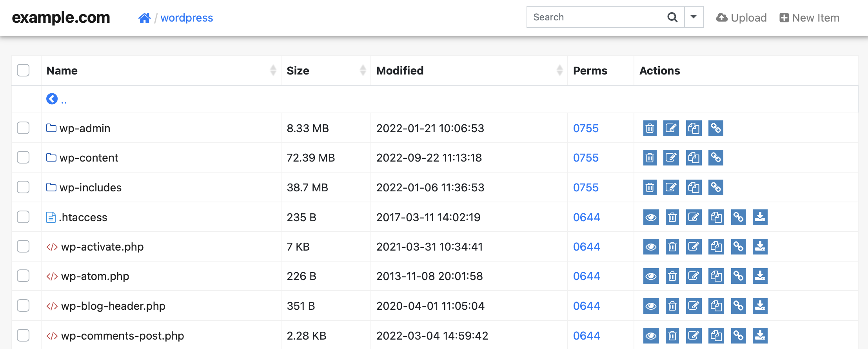Download the wp-activate.php file

pos(760,247)
